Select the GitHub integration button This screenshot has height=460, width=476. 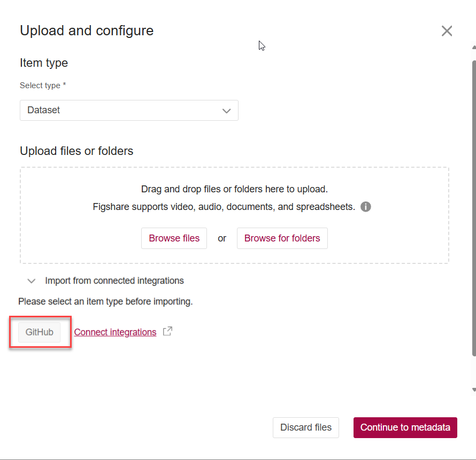[40, 332]
